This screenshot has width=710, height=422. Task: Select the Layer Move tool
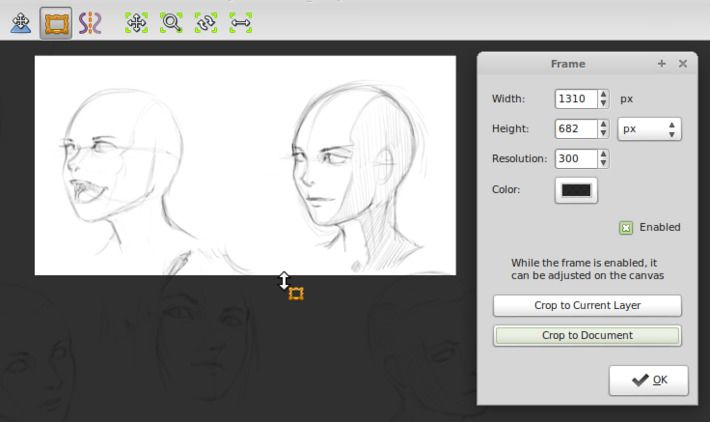click(20, 23)
